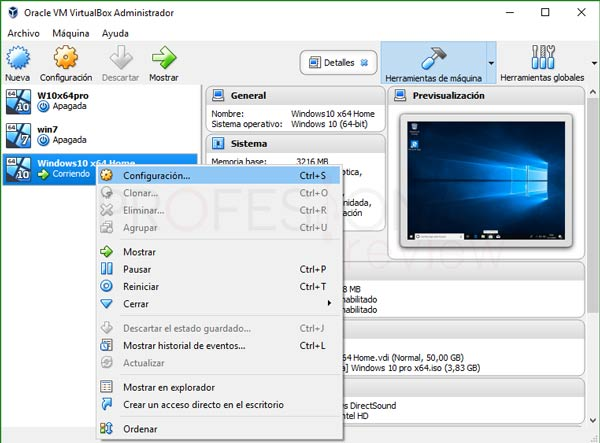Select the win7 virtual machine
Viewport: 600px width, 443px height.
tap(100, 135)
